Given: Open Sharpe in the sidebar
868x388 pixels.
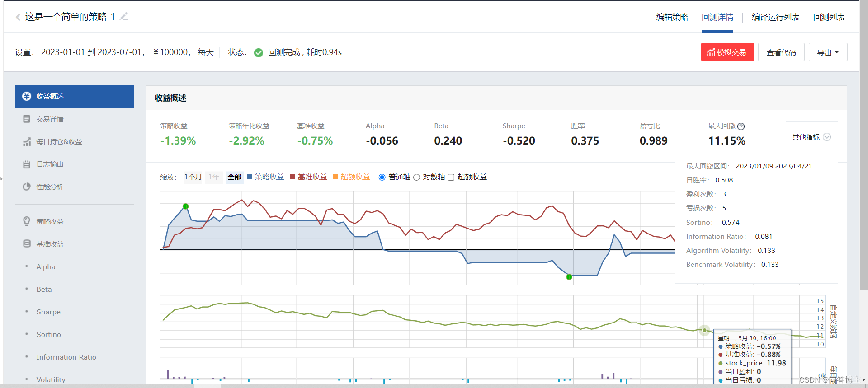Looking at the screenshot, I should coord(48,312).
